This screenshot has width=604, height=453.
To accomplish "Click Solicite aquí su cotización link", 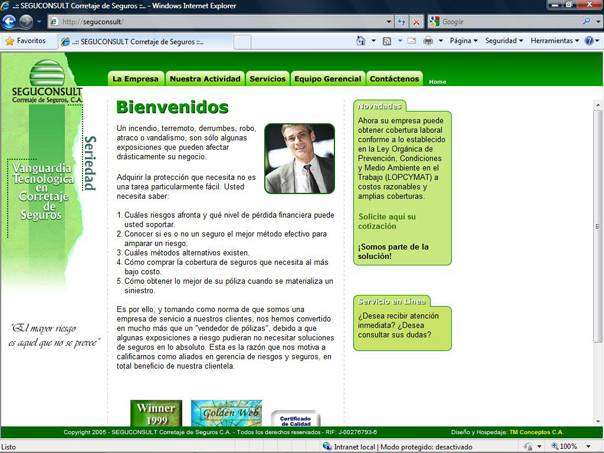I will click(x=386, y=221).
